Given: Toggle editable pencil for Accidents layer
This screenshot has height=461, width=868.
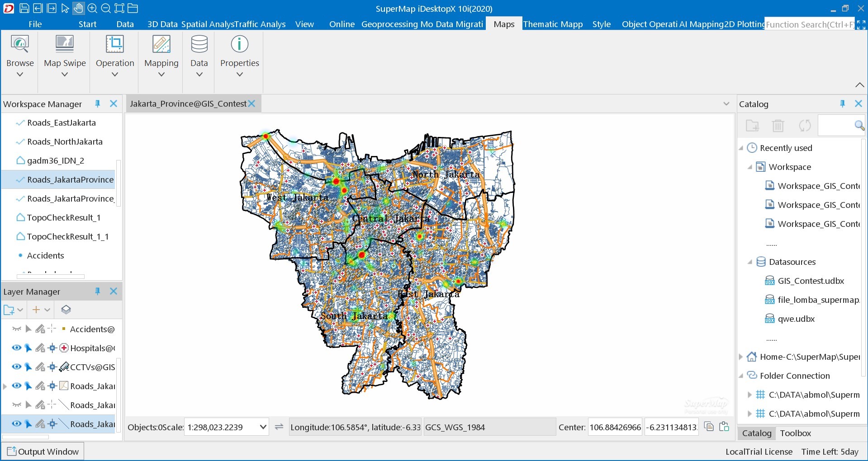Looking at the screenshot, I should click(x=40, y=329).
